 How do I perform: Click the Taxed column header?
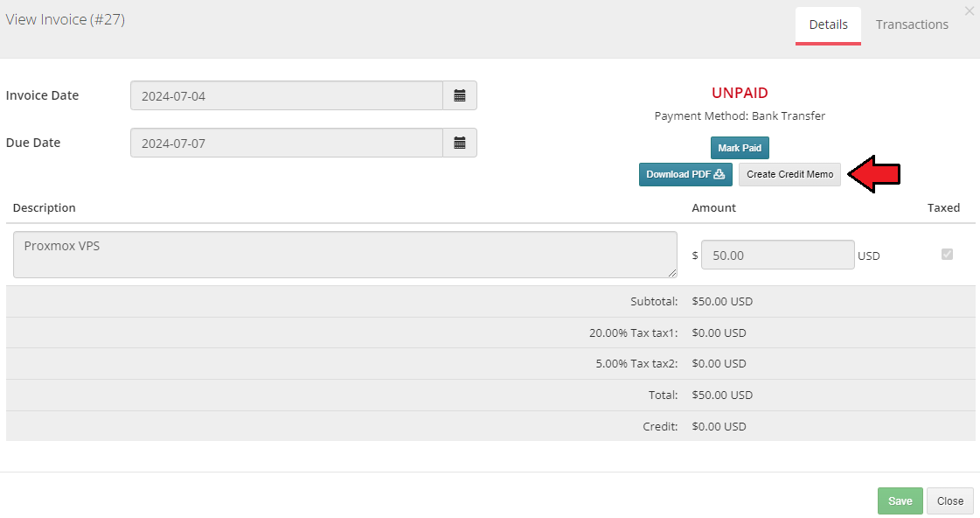coord(943,207)
